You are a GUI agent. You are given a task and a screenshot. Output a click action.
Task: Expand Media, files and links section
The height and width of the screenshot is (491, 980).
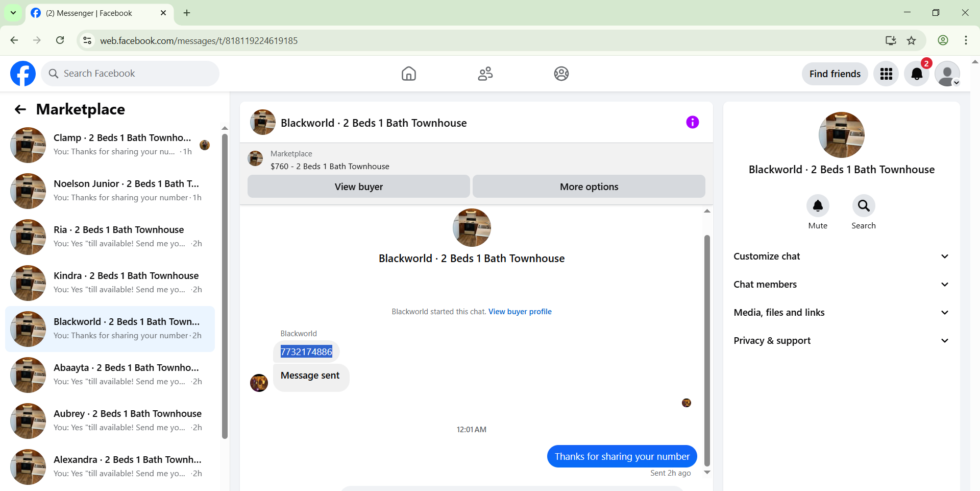click(x=841, y=313)
